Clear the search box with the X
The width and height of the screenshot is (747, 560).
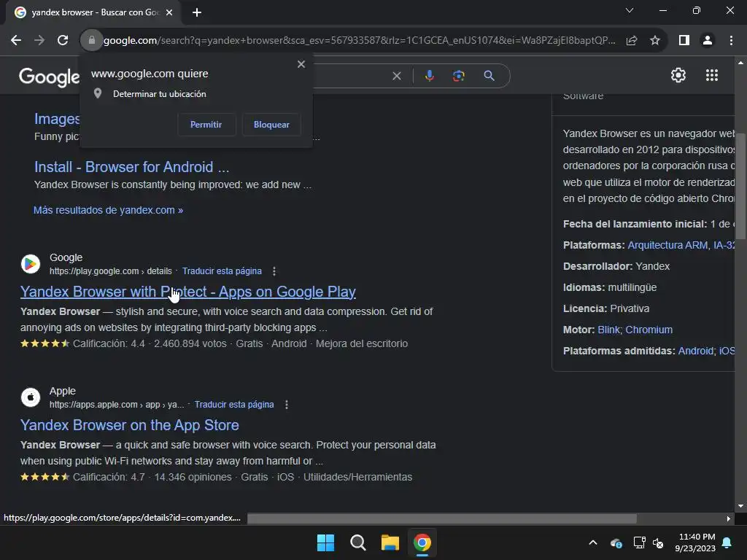point(396,76)
